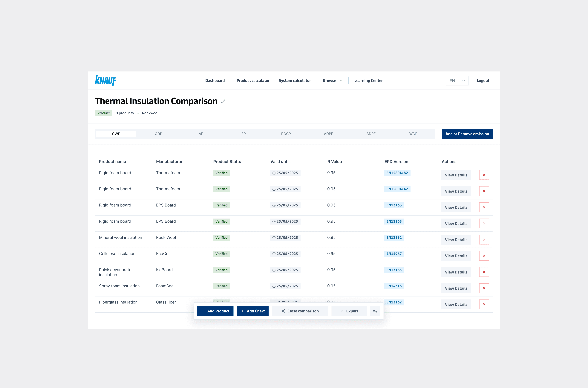Remove the Mineral wool insulation row
Viewport: 588px width, 388px height.
[x=484, y=239]
